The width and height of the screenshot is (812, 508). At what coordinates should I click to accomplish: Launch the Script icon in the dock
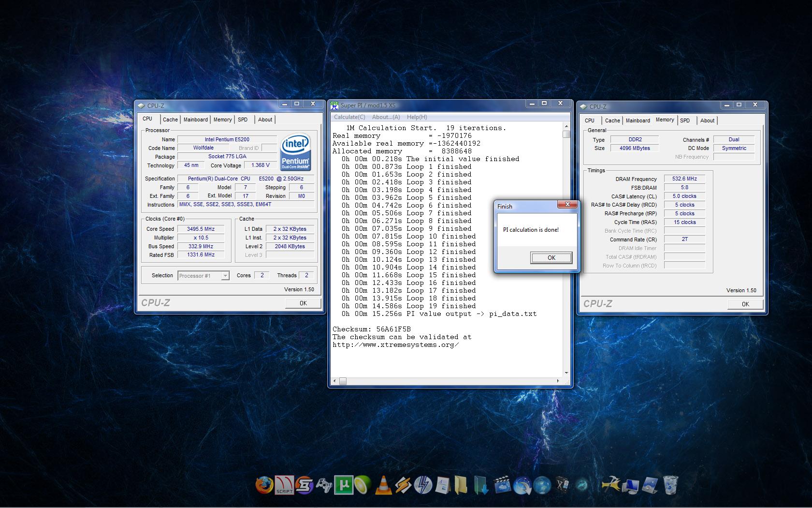tap(284, 485)
